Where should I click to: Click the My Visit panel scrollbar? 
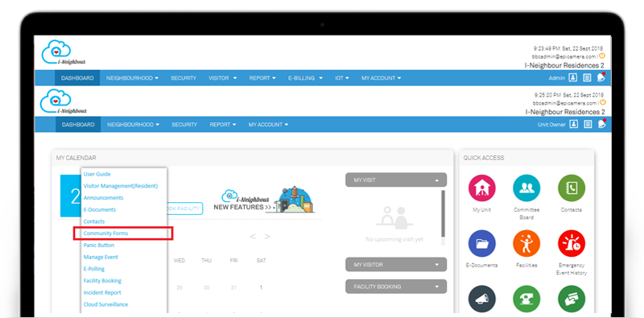click(x=443, y=213)
